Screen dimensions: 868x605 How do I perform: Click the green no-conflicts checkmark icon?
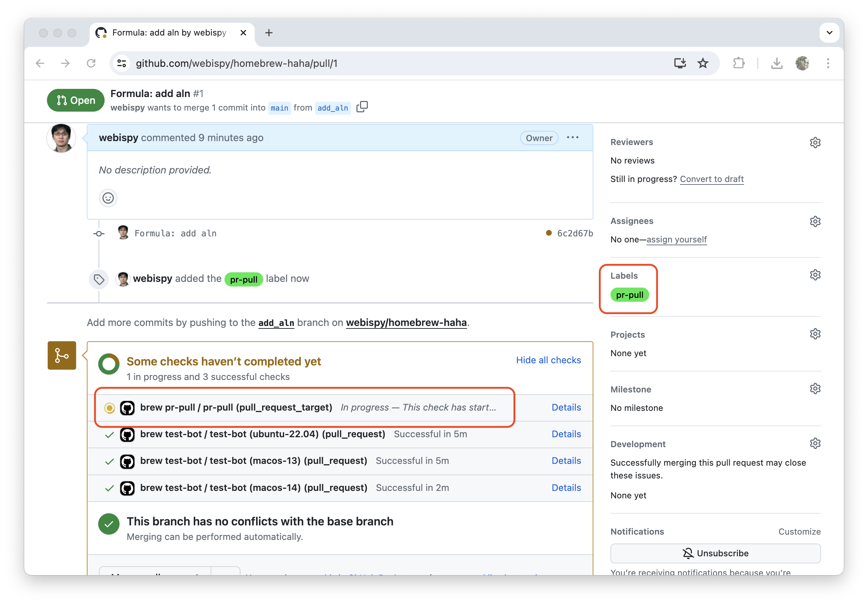(109, 524)
